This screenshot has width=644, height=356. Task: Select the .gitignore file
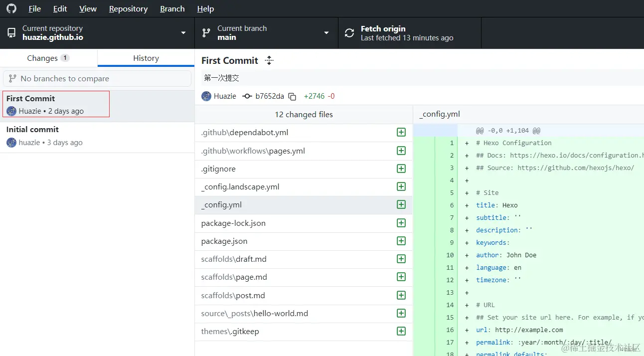[304, 169]
